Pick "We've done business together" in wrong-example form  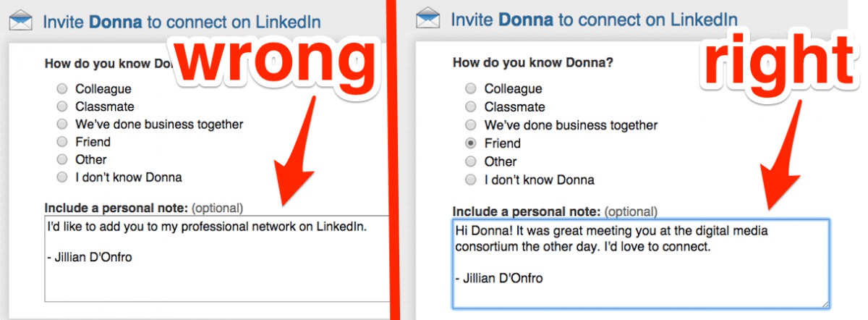(x=62, y=124)
